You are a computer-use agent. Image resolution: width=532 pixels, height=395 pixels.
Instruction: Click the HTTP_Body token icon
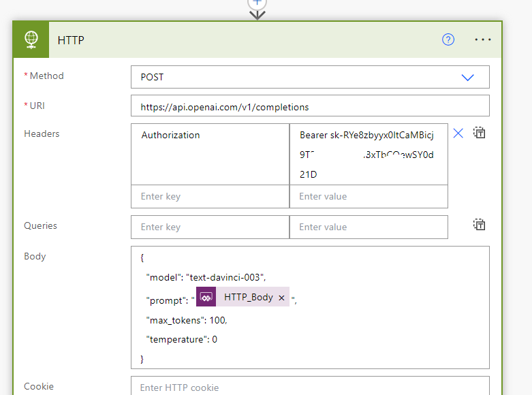tap(206, 297)
